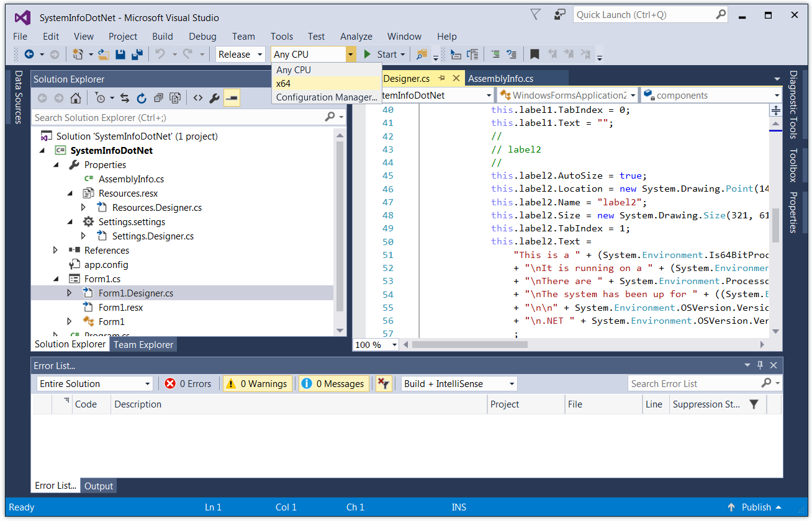Screen dimensions: 812x521
Task: Collapse the Settings.settings node
Action: click(70, 222)
